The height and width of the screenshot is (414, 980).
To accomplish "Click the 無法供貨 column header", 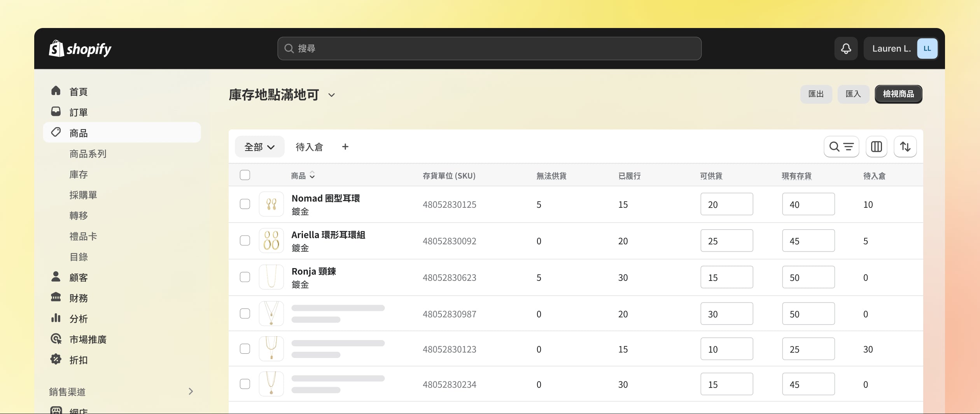I will 551,175.
